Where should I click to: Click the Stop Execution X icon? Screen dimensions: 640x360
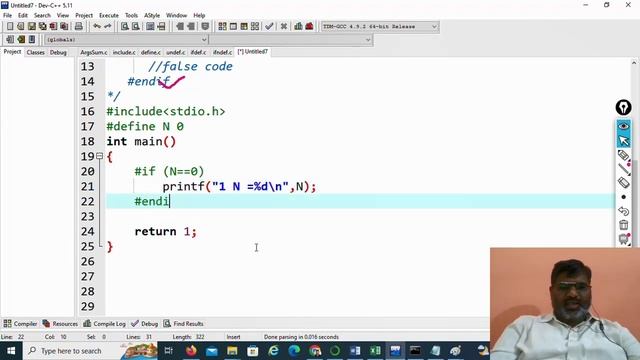pyautogui.click(x=284, y=27)
